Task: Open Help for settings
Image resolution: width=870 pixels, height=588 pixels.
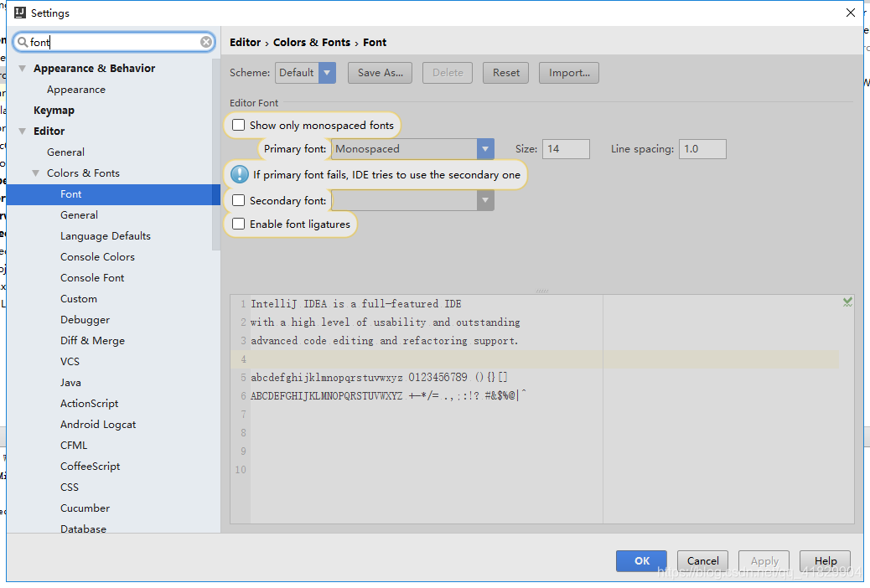Action: (825, 561)
